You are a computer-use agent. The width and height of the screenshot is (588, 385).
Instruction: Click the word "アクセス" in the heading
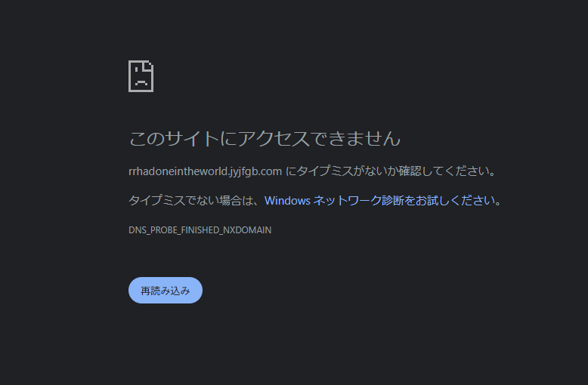point(274,138)
